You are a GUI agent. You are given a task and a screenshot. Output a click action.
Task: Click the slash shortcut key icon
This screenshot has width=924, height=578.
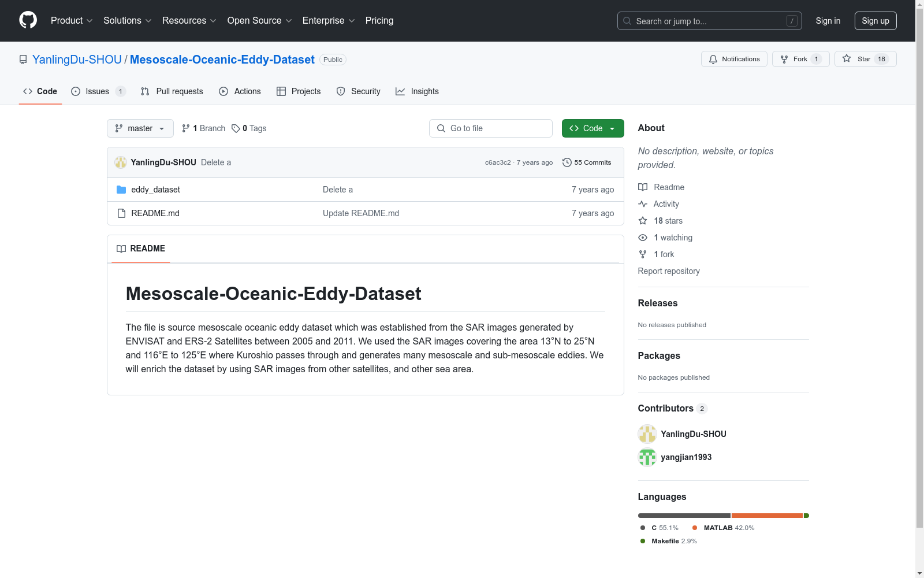point(792,21)
